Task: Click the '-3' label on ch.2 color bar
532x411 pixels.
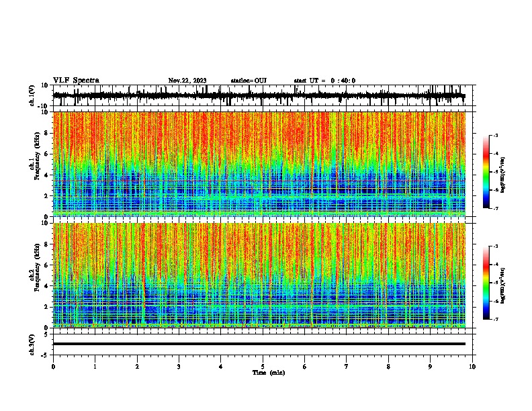Action: pyautogui.click(x=495, y=246)
